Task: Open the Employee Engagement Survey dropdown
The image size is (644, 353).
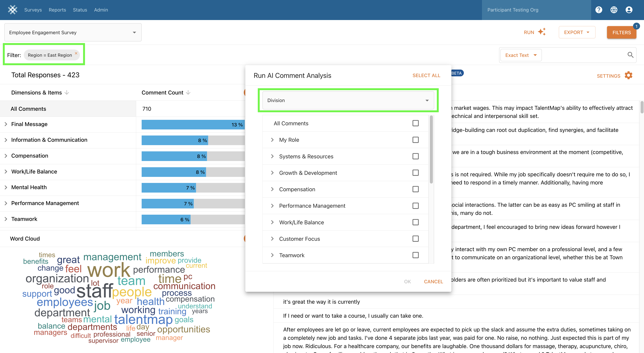Action: pos(73,33)
